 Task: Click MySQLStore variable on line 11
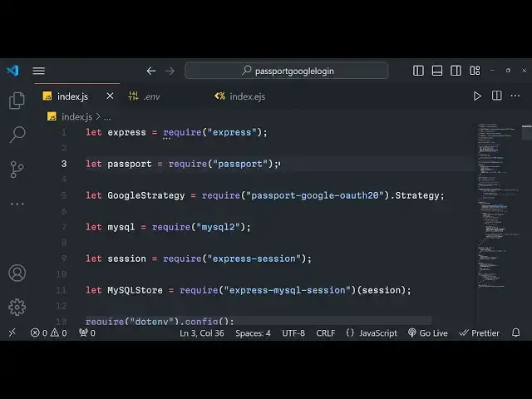click(135, 290)
